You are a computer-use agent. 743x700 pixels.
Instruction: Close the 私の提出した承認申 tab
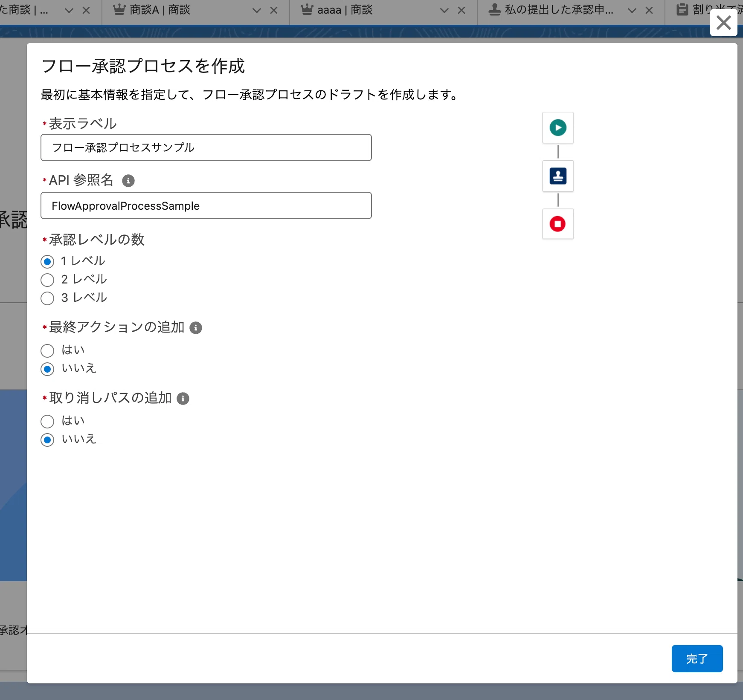pos(649,10)
